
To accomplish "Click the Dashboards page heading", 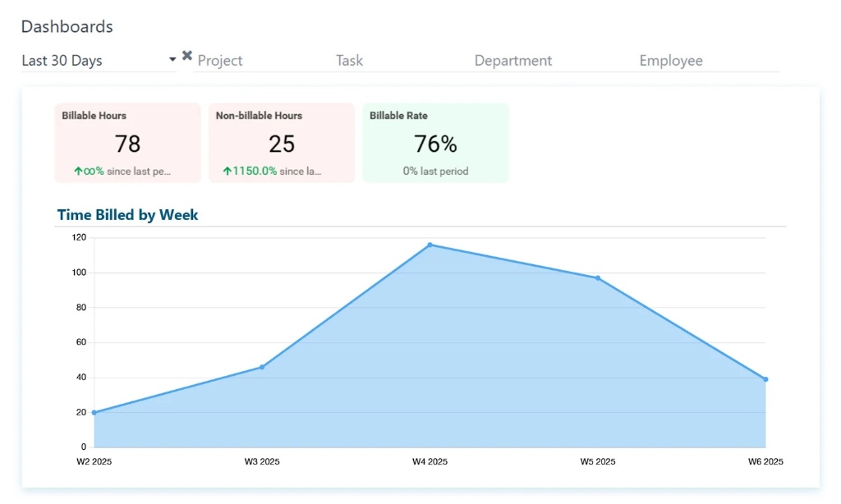I will coord(67,26).
